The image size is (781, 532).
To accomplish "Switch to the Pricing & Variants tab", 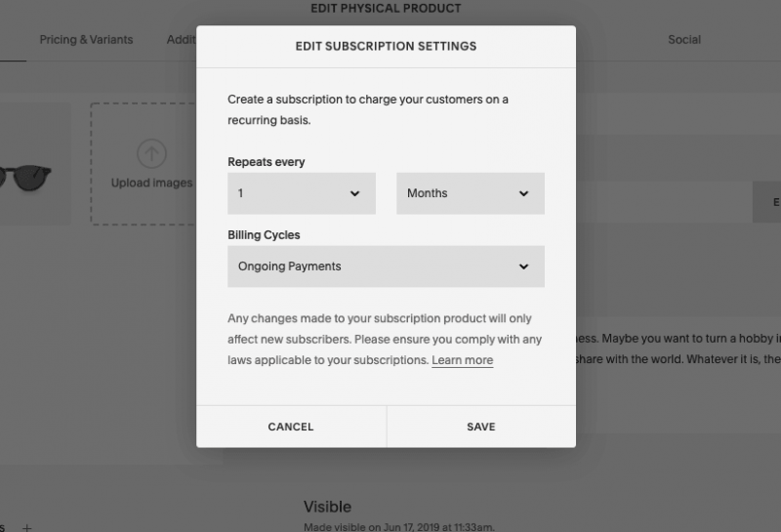I will coord(86,39).
